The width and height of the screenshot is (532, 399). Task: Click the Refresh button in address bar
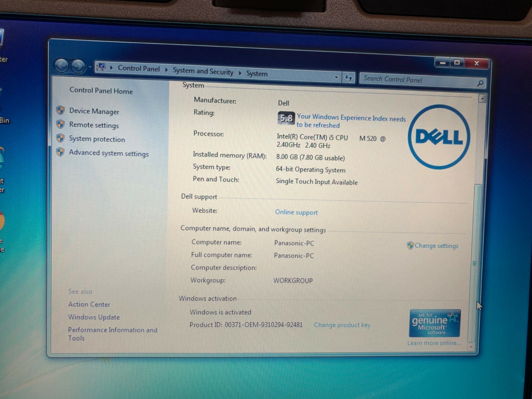pyautogui.click(x=348, y=78)
